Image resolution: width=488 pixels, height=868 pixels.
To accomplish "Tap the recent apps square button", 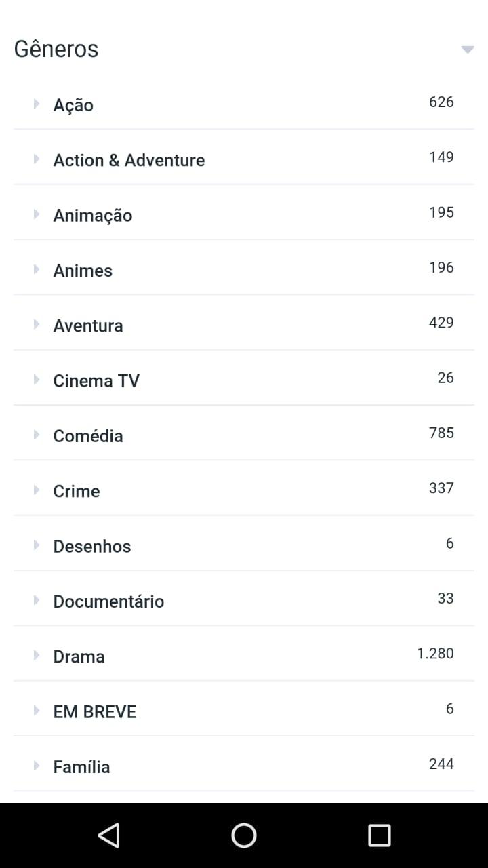I will tap(380, 835).
